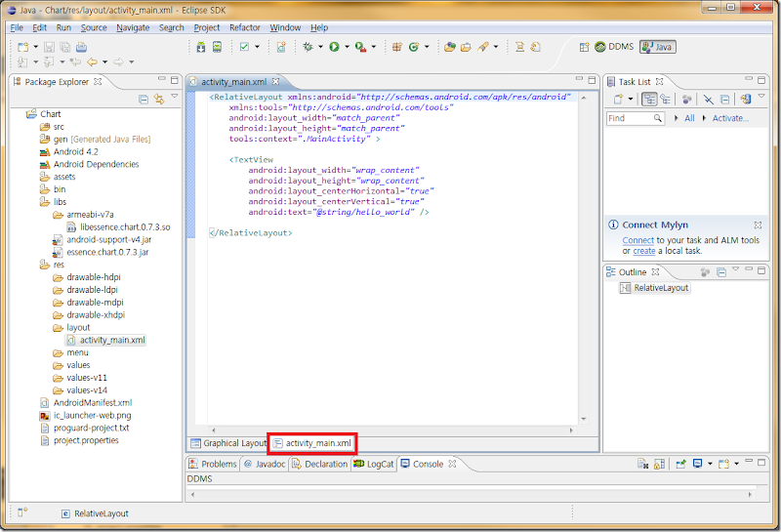Click the Connect link in Mylyn
781x532 pixels.
637,240
